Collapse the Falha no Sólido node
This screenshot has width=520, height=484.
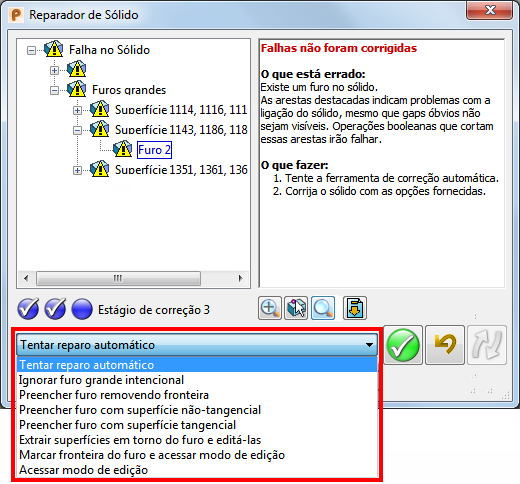coord(31,50)
